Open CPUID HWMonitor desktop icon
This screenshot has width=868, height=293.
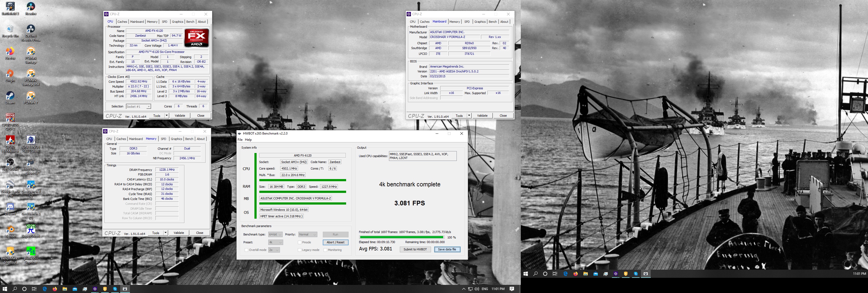tap(10, 144)
